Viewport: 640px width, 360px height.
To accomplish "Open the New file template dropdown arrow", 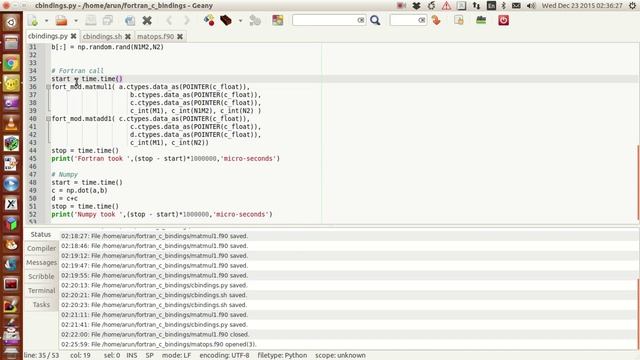I will [x=46, y=20].
